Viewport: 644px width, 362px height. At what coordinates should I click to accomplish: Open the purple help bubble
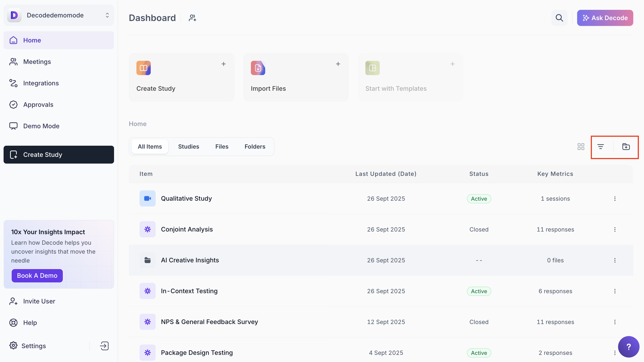629,347
